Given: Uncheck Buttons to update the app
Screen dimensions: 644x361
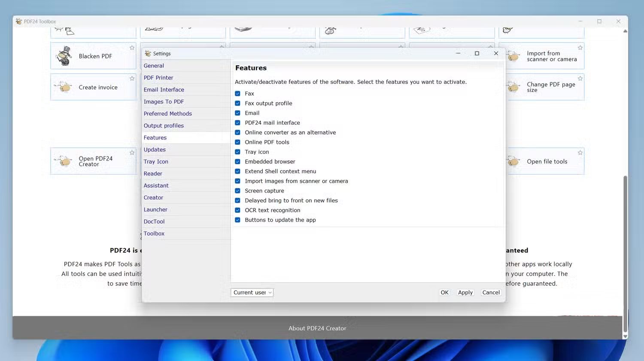Looking at the screenshot, I should pos(237,220).
